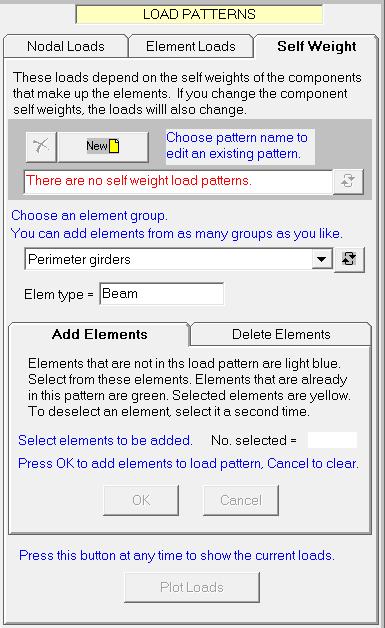Switch to the Nodal Loads tab
The image size is (385, 628).
click(x=66, y=46)
